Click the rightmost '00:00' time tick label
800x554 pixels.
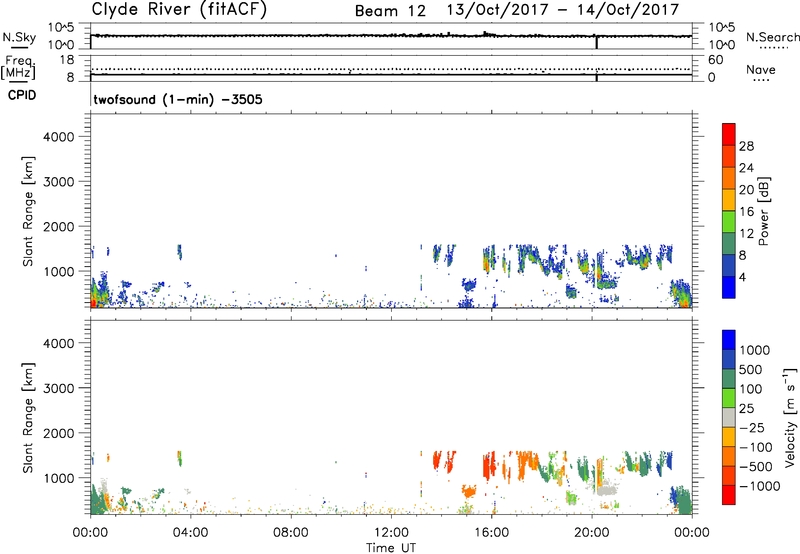[692, 533]
